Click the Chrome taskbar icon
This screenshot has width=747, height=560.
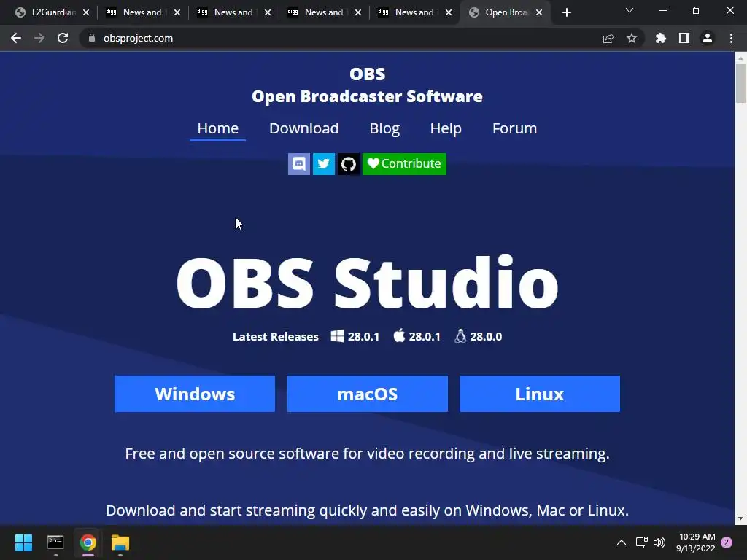pos(88,542)
